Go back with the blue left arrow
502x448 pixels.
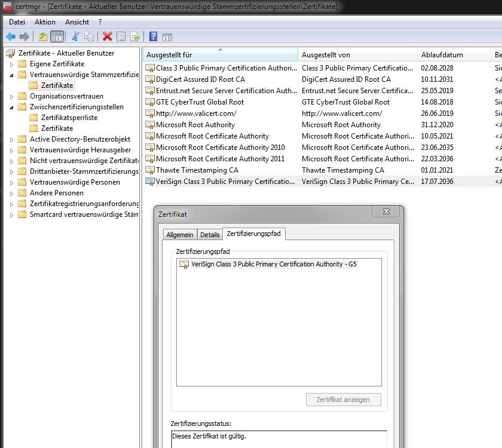(11, 37)
